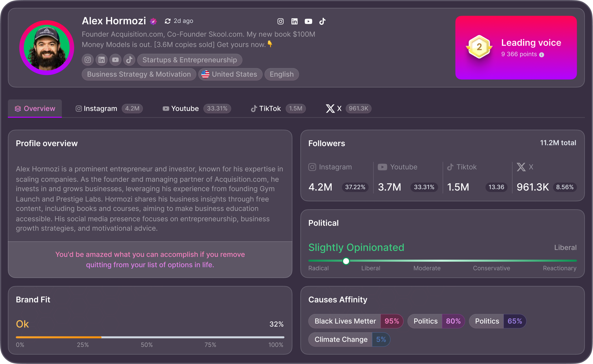Screen dimensions: 593x364
Task: Click the Ok brand fit rating
Action: tap(22, 324)
